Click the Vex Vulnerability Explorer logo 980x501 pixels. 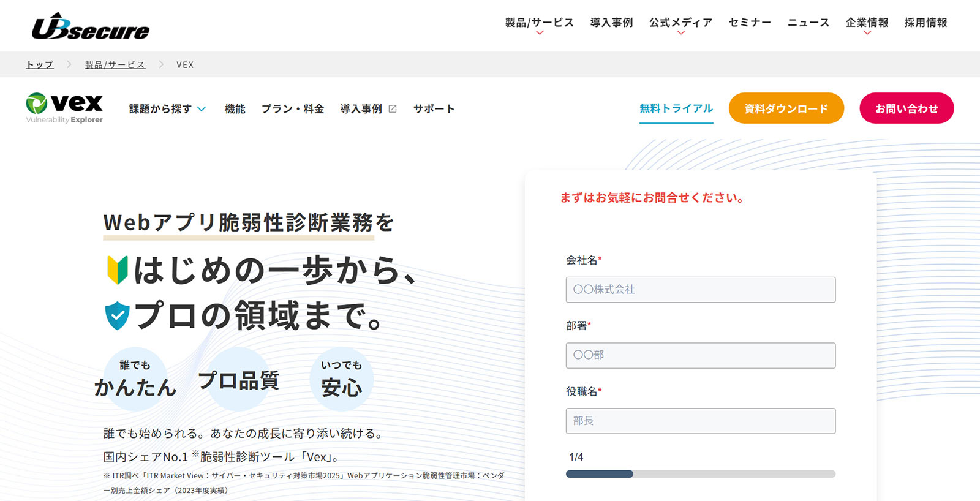(x=64, y=108)
